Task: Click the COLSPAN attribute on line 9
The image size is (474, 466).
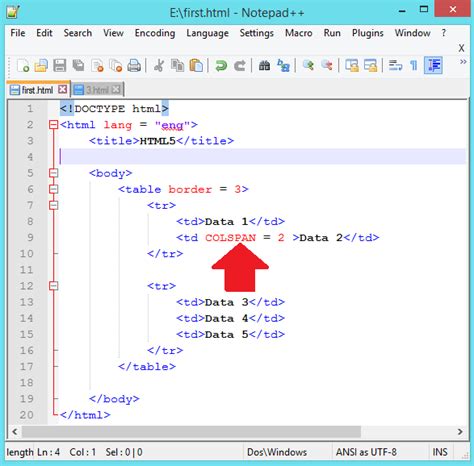Action: [230, 238]
